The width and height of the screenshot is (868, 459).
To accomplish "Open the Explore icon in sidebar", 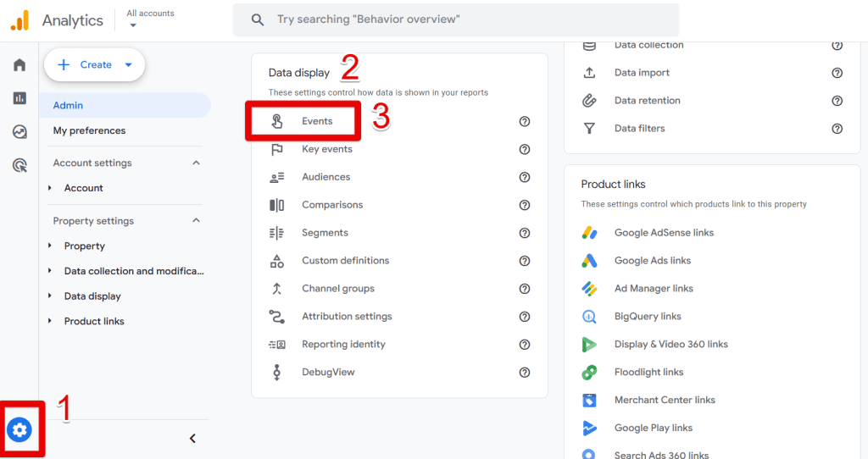I will (19, 131).
